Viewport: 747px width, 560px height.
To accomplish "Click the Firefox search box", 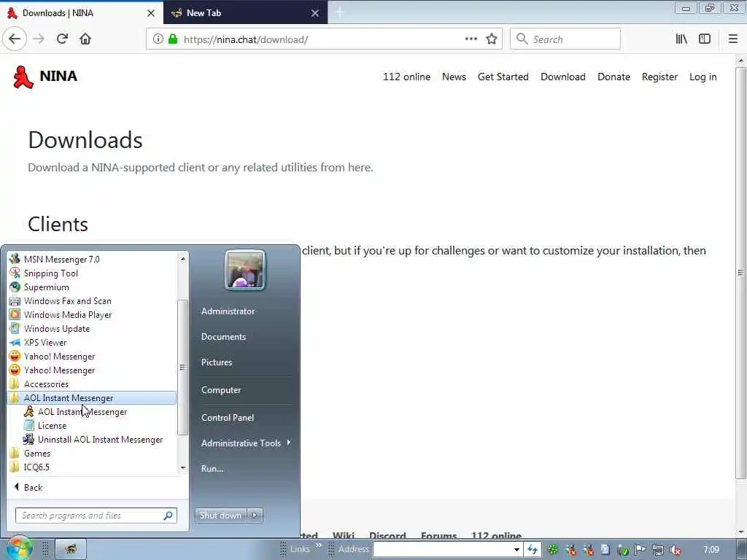I will tap(565, 39).
